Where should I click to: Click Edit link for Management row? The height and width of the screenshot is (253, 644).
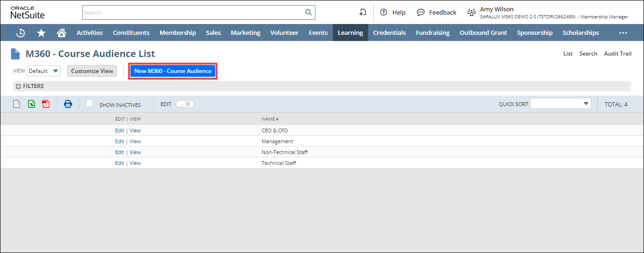click(120, 141)
